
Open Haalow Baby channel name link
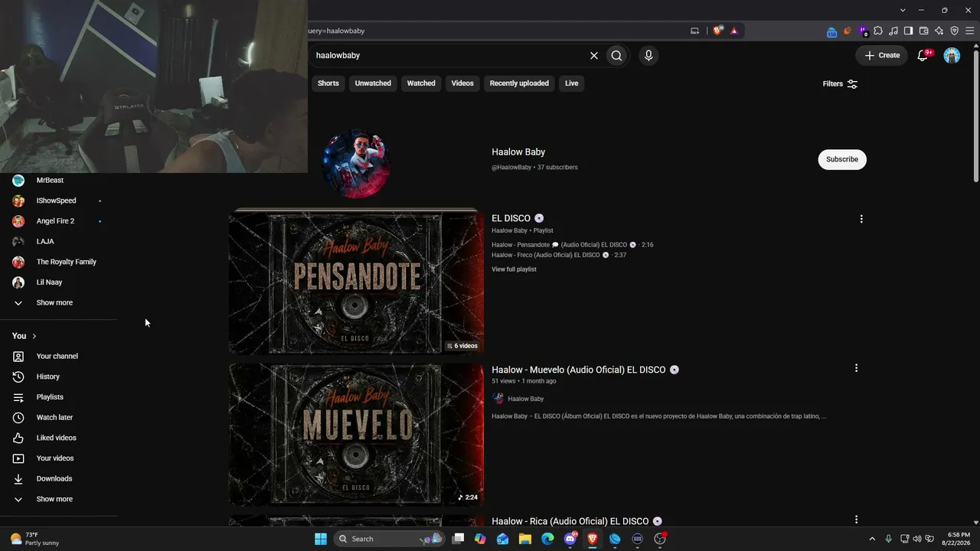[x=518, y=152]
